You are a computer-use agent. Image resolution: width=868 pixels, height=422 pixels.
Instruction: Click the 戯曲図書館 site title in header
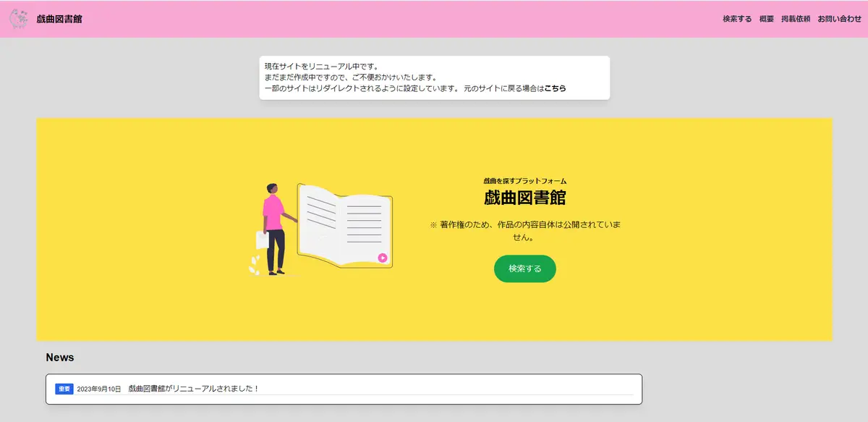[59, 19]
